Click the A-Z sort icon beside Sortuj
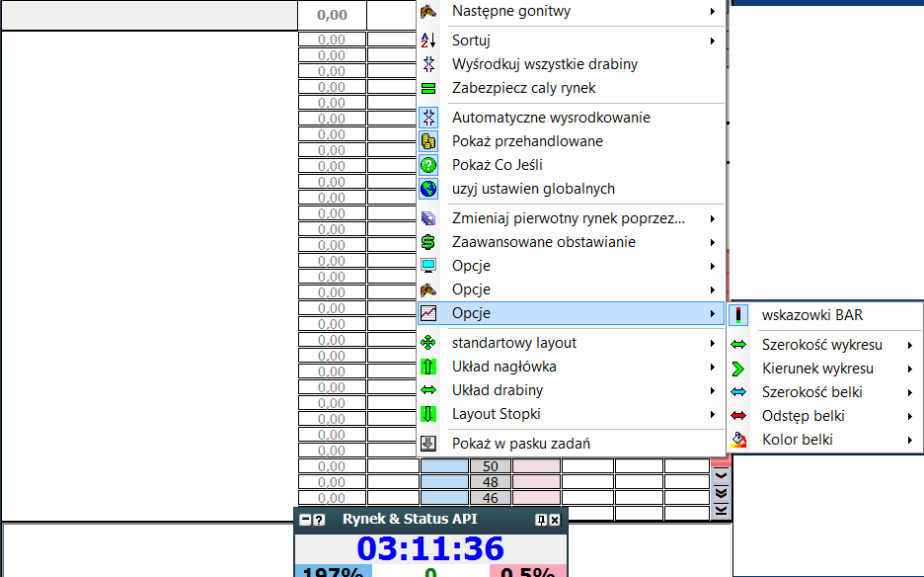Screen dimensions: 924x577 pos(428,41)
